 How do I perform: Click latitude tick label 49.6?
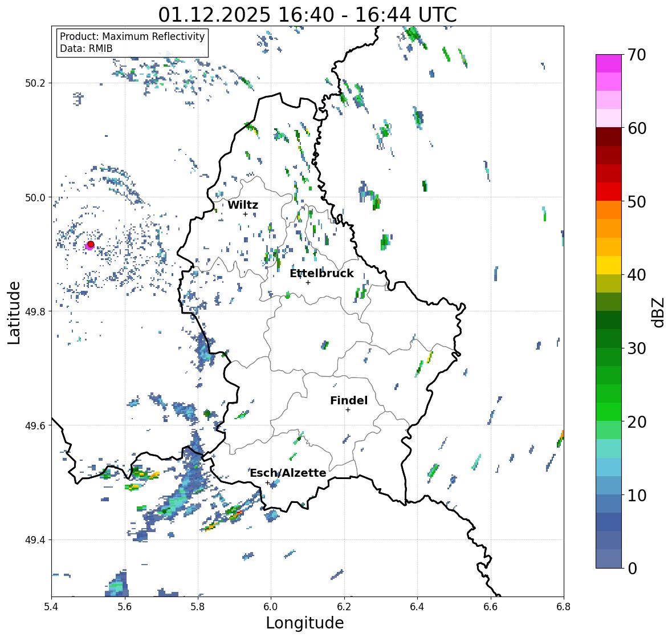coord(35,425)
